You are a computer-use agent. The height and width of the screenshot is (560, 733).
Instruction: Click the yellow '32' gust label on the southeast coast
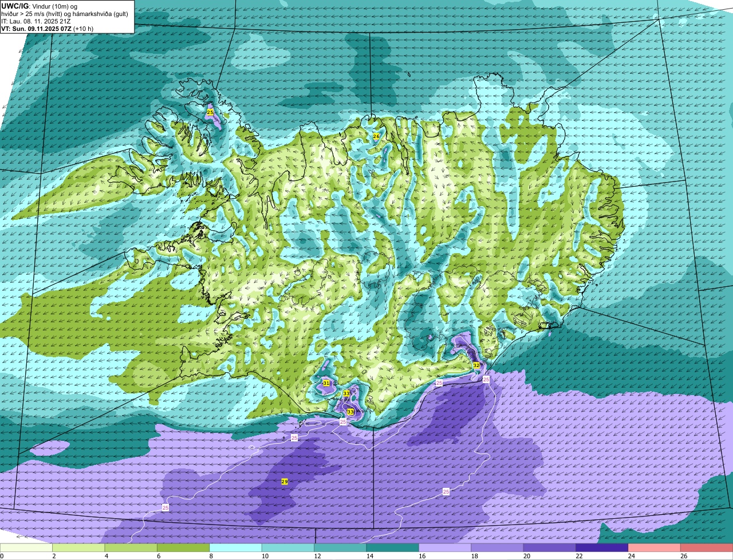pos(476,365)
